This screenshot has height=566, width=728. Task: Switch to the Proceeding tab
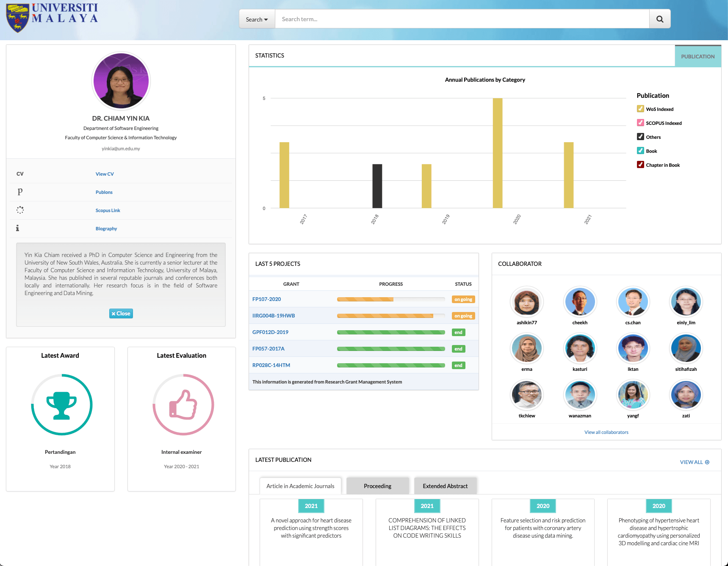377,486
